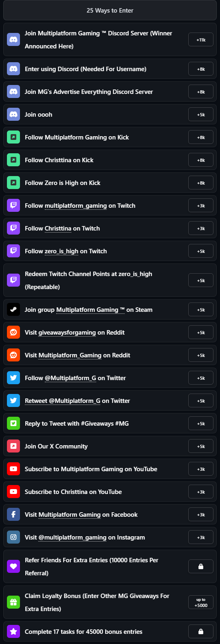Expand Reply to Tweet with #Giveaways #MG
This screenshot has height=644, width=220.
click(110, 424)
